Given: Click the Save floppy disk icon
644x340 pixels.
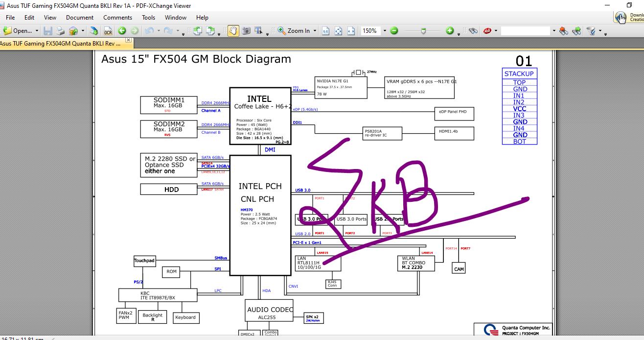Looking at the screenshot, I should click(48, 31).
